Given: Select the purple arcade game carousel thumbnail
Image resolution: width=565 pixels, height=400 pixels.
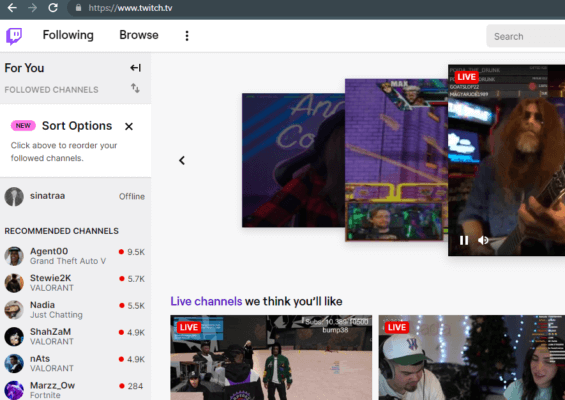Looking at the screenshot, I should click(396, 160).
